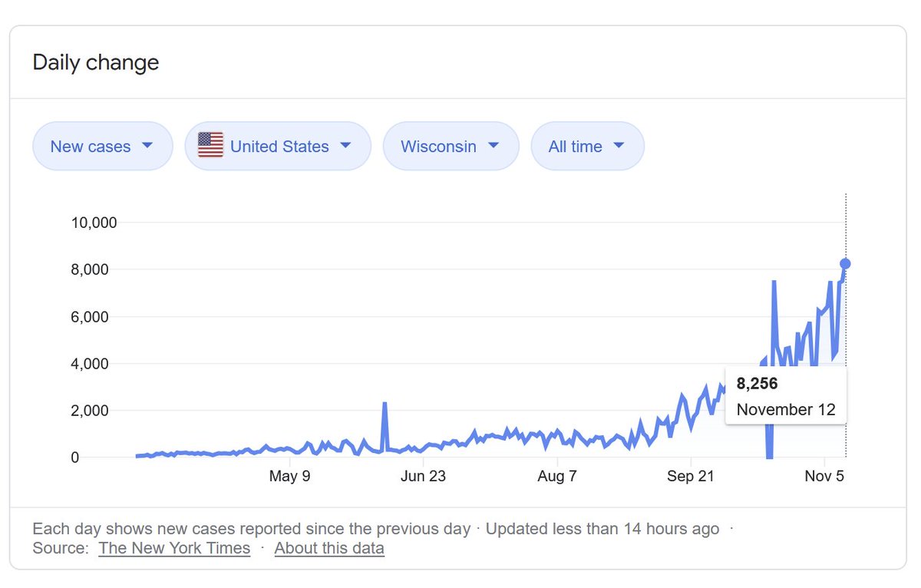
Task: Click the Daily change card heading
Action: tap(96, 62)
